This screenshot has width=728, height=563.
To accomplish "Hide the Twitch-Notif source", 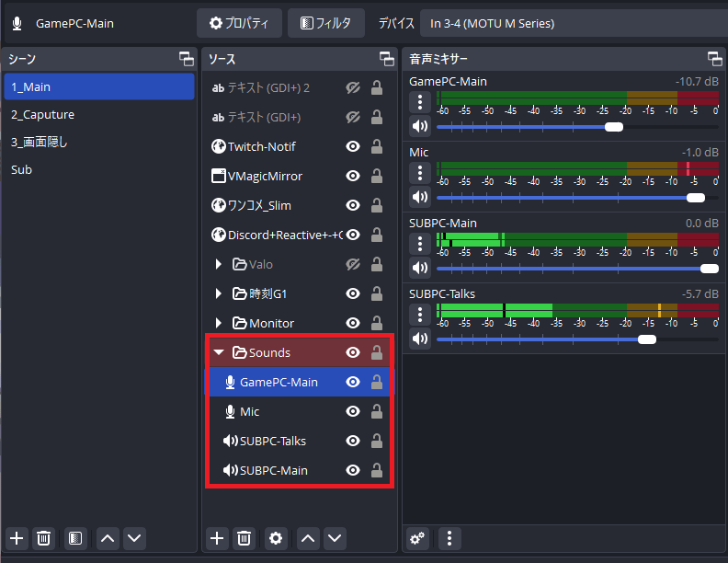I will click(353, 146).
